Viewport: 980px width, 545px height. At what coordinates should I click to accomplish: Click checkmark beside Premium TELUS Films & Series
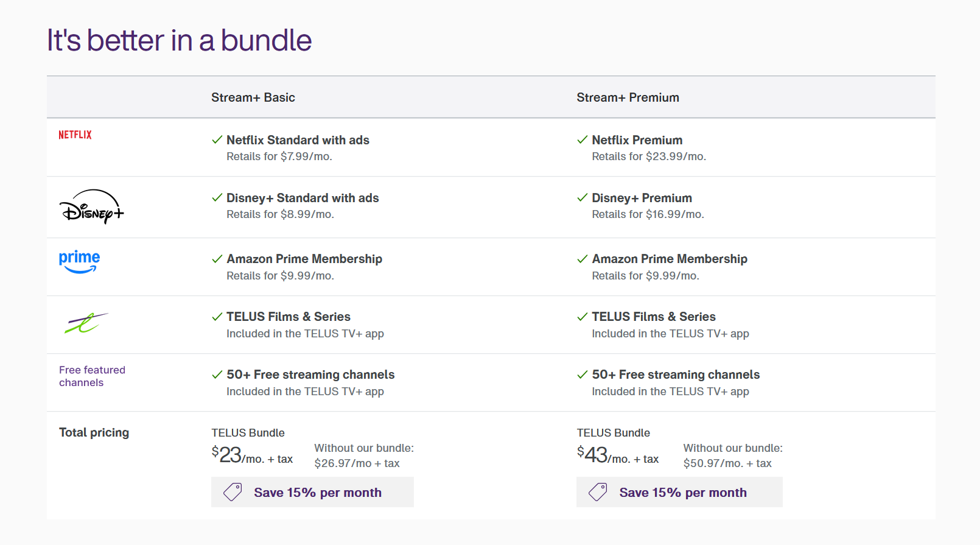(x=582, y=317)
